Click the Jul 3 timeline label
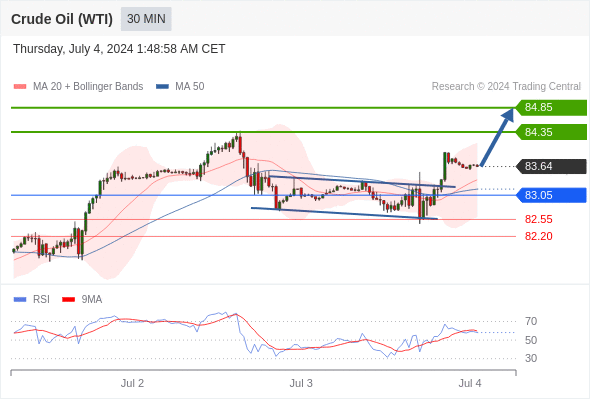Viewport: 590px width, 400px height. 301,383
